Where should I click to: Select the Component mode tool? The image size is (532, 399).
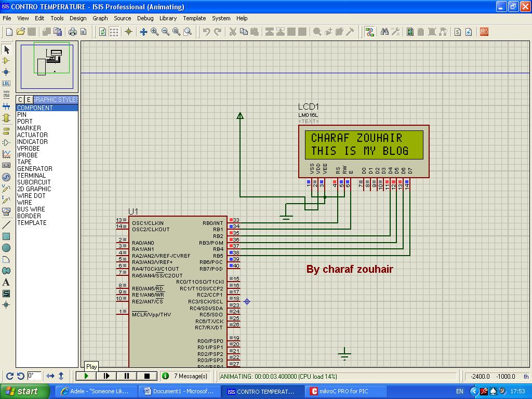pyautogui.click(x=6, y=61)
